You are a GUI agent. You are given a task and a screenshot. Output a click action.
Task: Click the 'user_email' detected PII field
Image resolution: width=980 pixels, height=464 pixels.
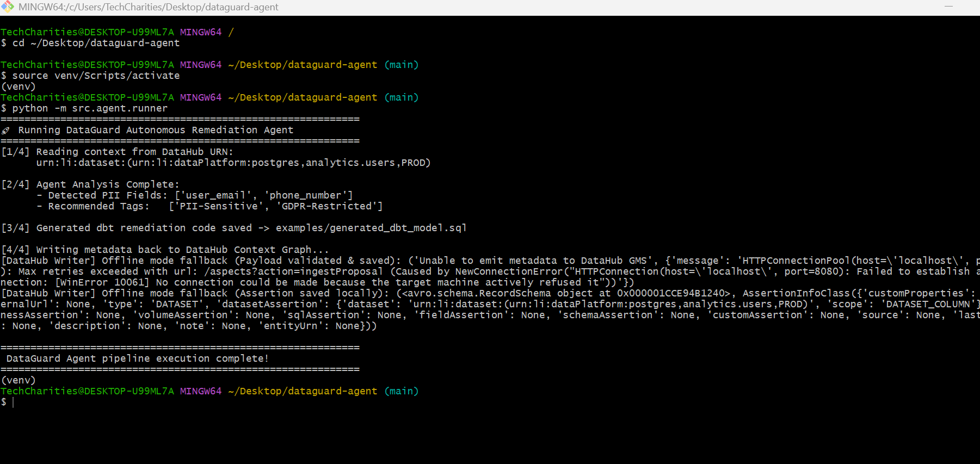[x=215, y=195]
